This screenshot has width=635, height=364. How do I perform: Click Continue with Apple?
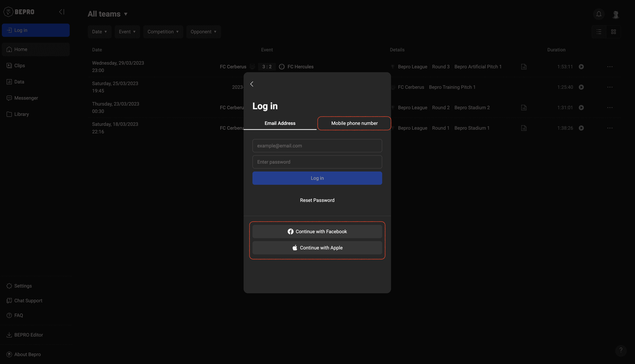[x=317, y=248]
